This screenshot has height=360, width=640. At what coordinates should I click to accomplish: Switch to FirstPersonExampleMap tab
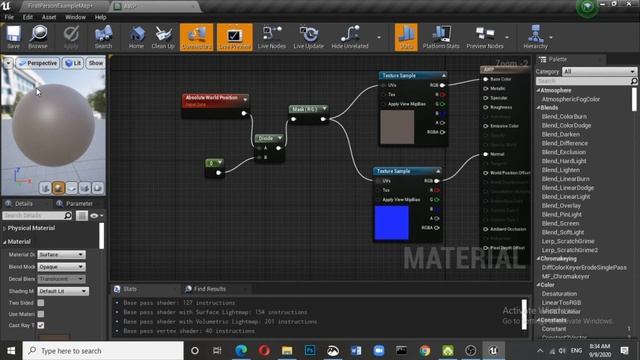pyautogui.click(x=60, y=6)
